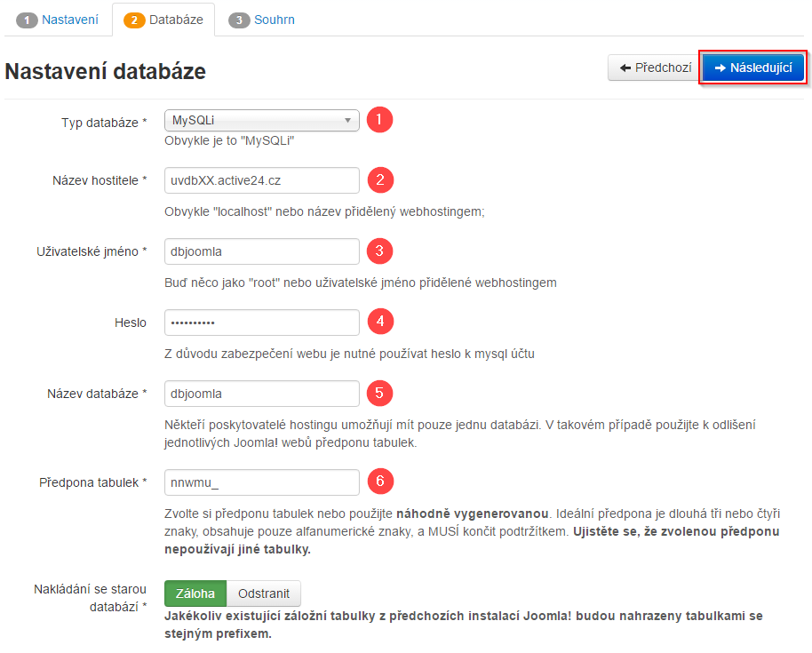The width and height of the screenshot is (812, 653).
Task: Switch to the Nastavení tab
Action: coord(58,20)
